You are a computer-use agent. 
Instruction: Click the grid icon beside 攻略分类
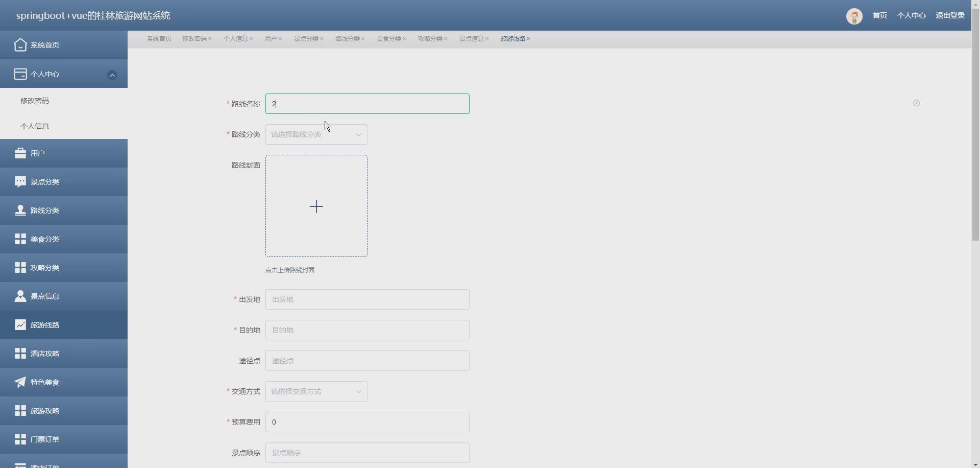pyautogui.click(x=20, y=268)
